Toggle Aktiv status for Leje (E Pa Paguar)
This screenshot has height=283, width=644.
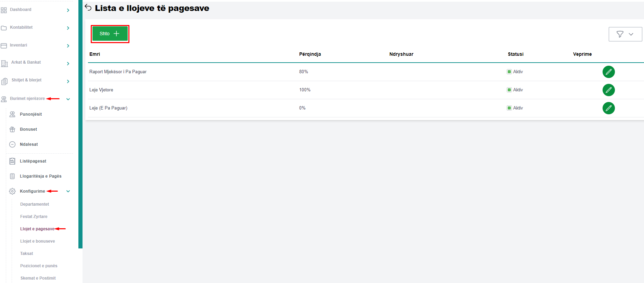[x=509, y=108]
